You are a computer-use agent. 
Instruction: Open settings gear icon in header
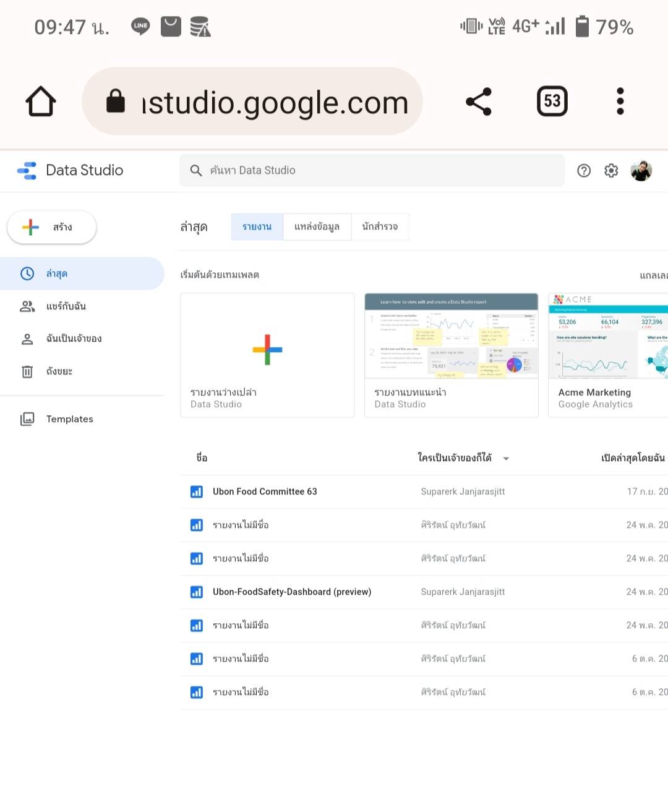click(611, 171)
